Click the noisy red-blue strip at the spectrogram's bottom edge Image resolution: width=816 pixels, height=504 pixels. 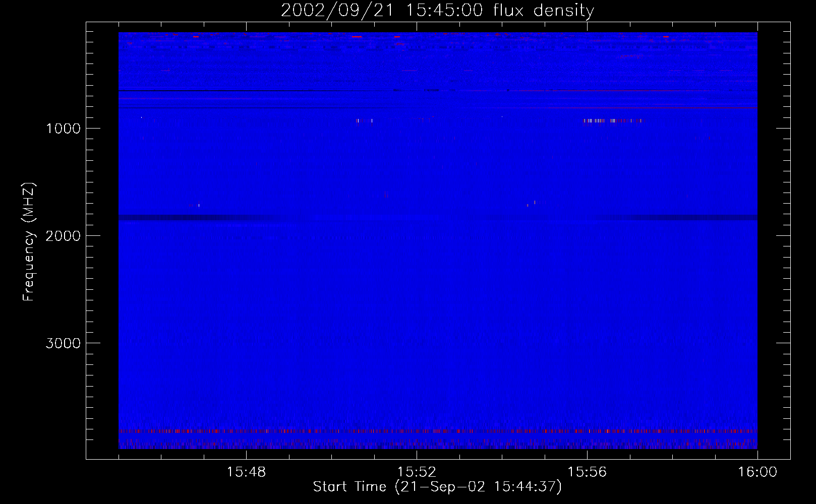pyautogui.click(x=438, y=444)
